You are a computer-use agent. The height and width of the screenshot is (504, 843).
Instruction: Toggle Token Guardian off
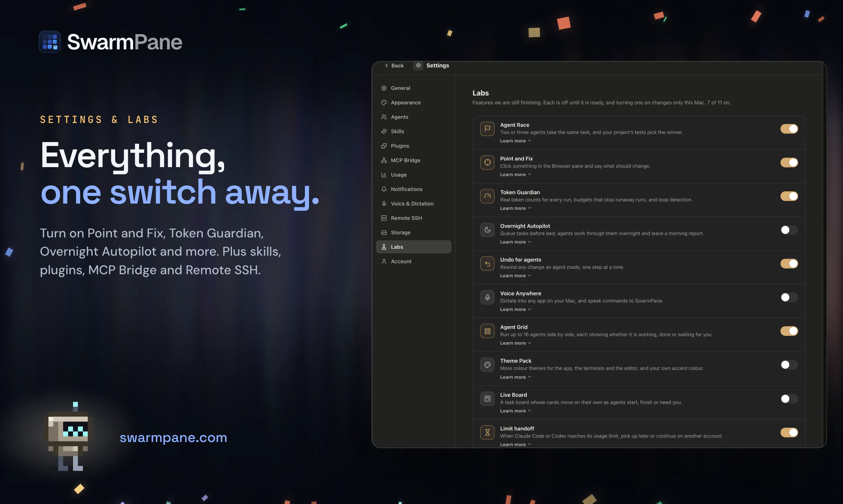pyautogui.click(x=789, y=196)
